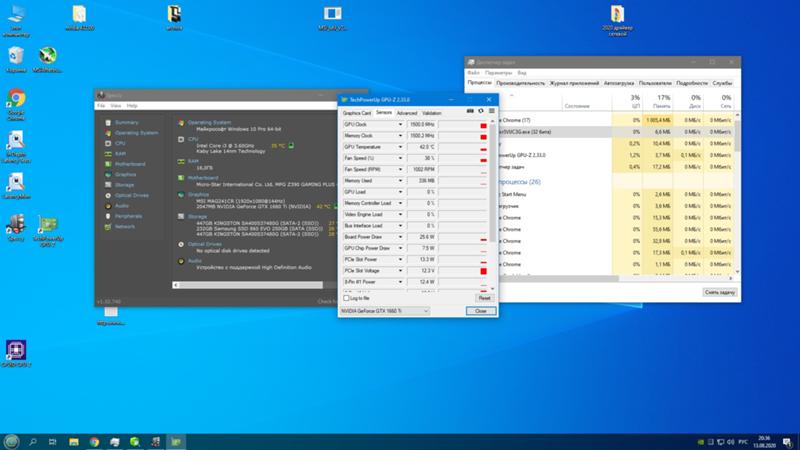Click Graphics section heading in Speccy summary
The height and width of the screenshot is (450, 800).
click(x=198, y=194)
